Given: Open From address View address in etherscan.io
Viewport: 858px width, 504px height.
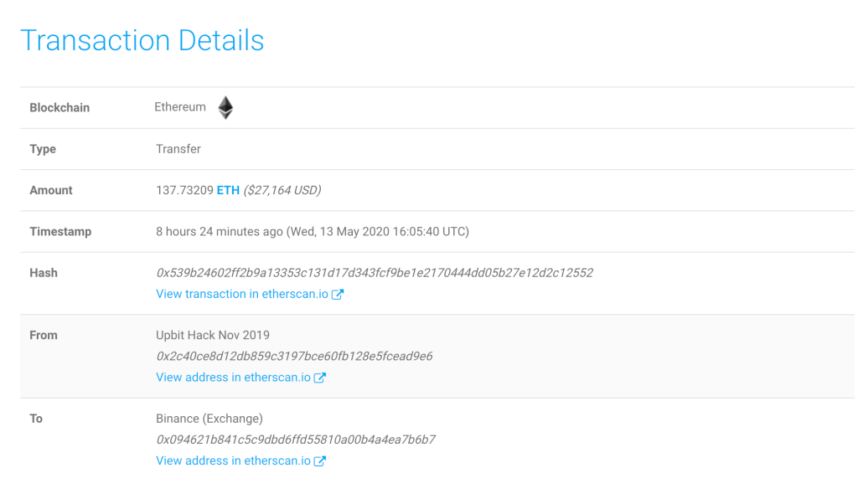Looking at the screenshot, I should (x=233, y=378).
